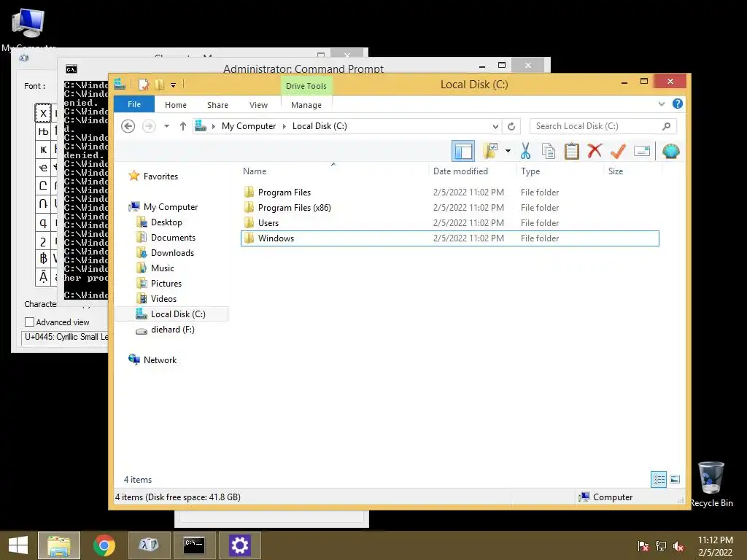Open folder options dropdown arrow in toolbar
The width and height of the screenshot is (747, 560).
point(508,152)
